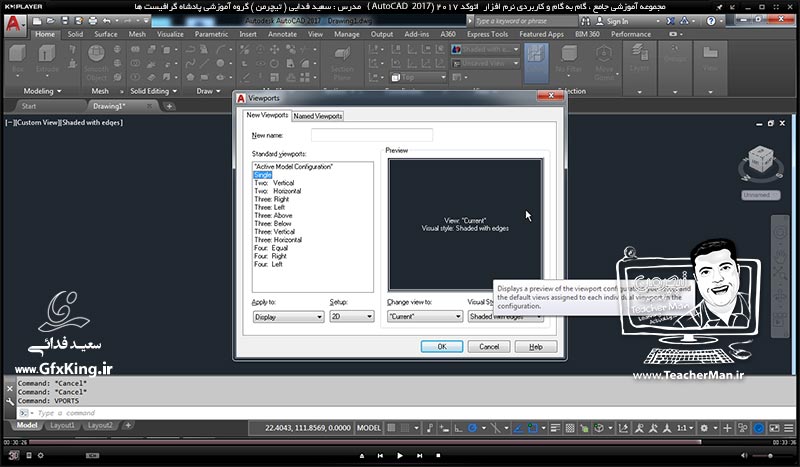The height and width of the screenshot is (467, 800).
Task: Select Three: Right viewport configuration
Action: [271, 199]
